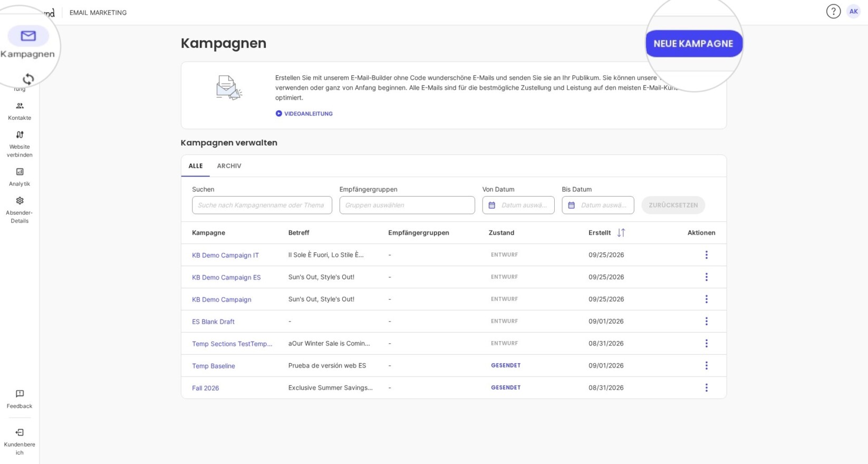
Task: Click the 'Prueba de versión web ES' subject
Action: (x=327, y=365)
